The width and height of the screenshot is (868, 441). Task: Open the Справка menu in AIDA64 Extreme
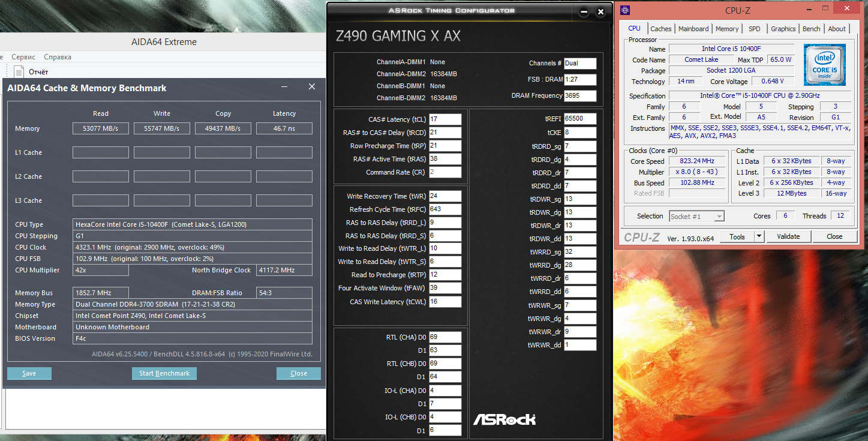[58, 57]
